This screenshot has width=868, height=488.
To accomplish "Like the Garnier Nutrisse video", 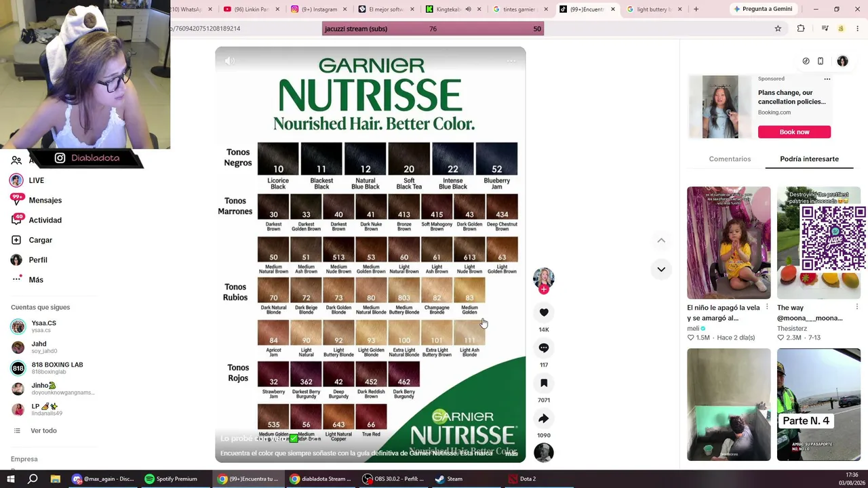I will (x=544, y=312).
